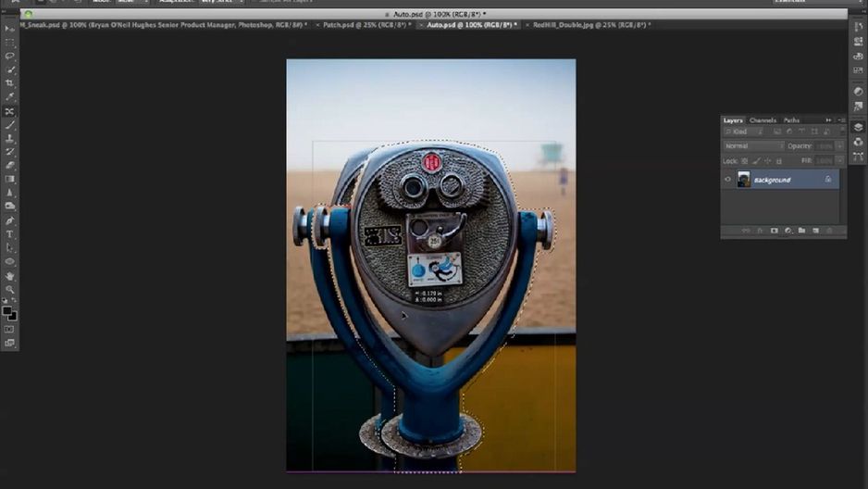Create a new layer
The image size is (868, 489).
[x=815, y=231]
